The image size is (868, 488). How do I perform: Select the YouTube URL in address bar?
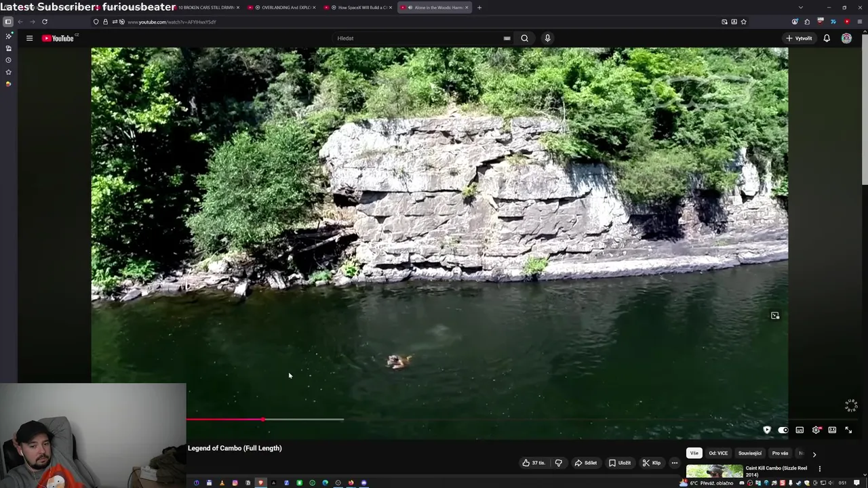coord(172,22)
